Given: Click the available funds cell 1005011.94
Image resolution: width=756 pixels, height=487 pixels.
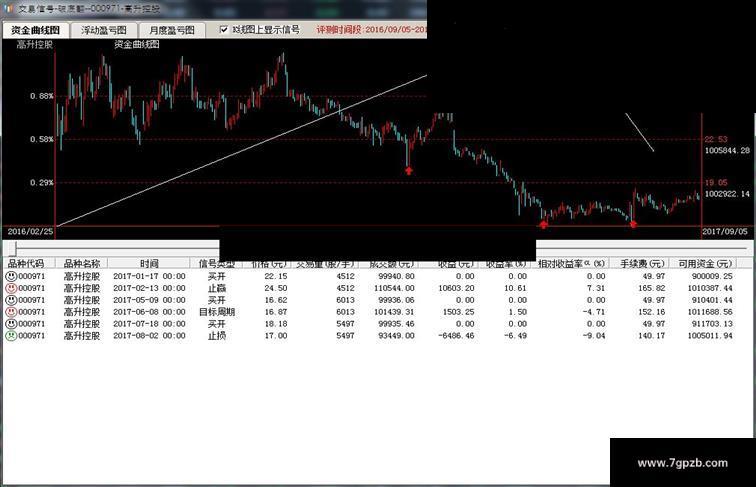Looking at the screenshot, I should 710,336.
